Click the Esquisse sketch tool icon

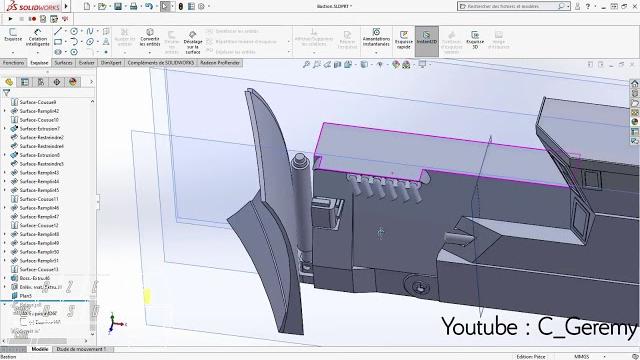pos(13,35)
